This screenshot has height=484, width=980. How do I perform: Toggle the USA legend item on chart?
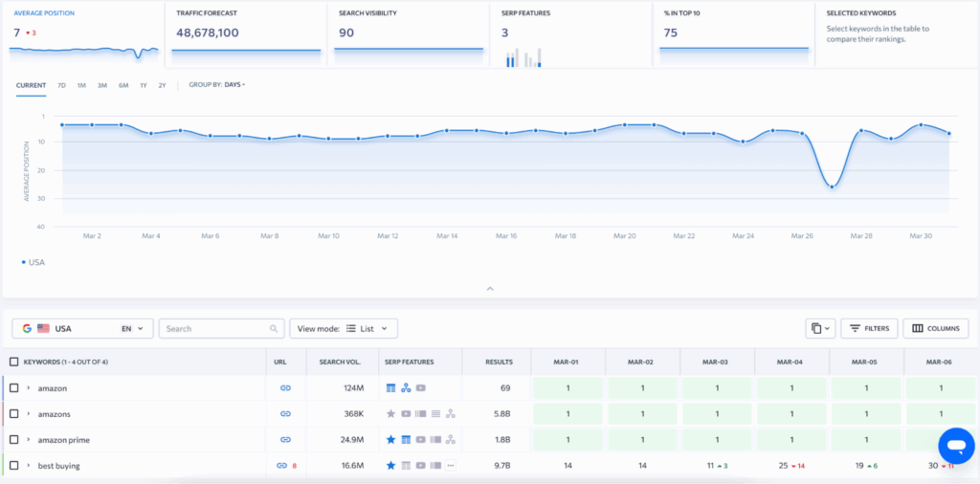[33, 262]
